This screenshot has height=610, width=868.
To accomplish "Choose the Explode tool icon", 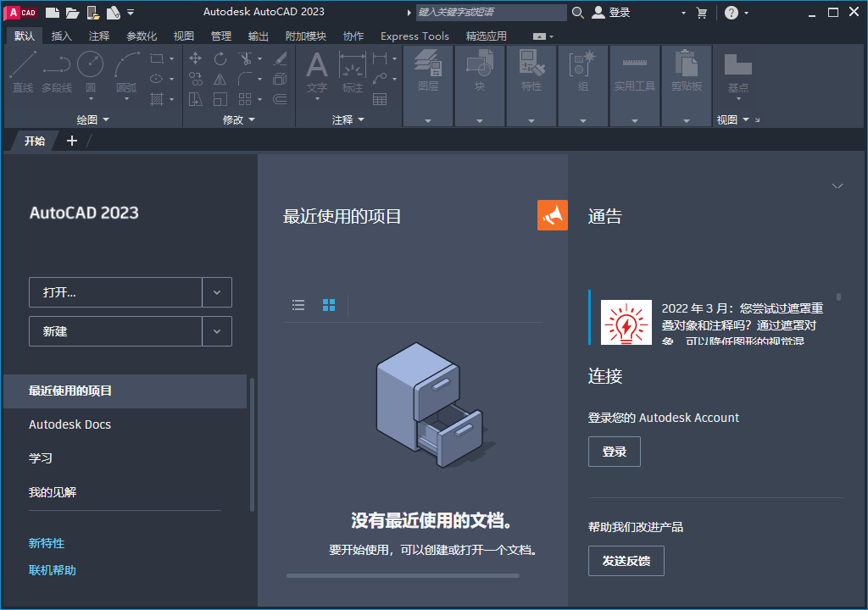I will (280, 79).
